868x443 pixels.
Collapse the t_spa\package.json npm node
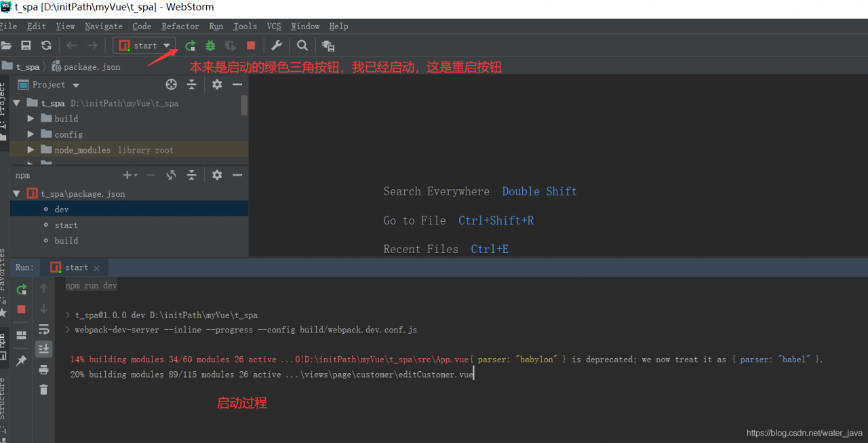pos(16,193)
